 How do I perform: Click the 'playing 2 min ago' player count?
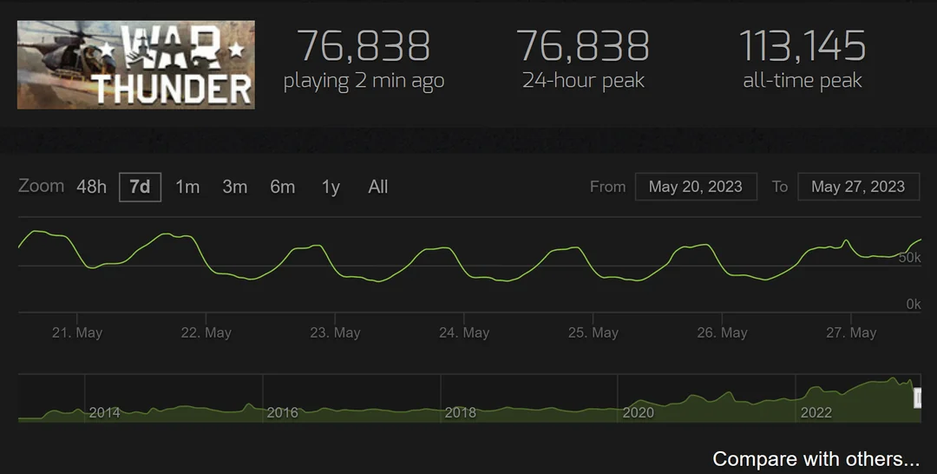363,46
